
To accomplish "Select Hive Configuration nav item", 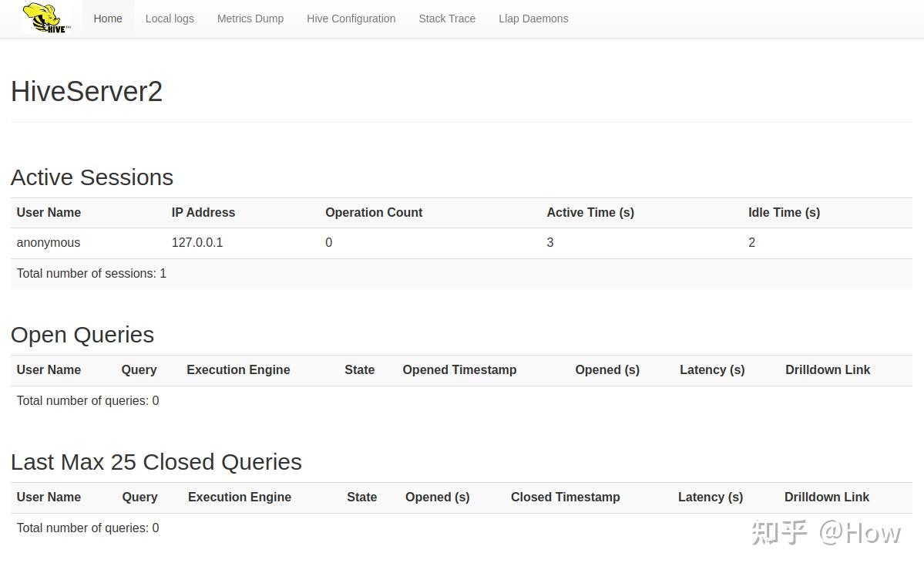I will [x=351, y=19].
